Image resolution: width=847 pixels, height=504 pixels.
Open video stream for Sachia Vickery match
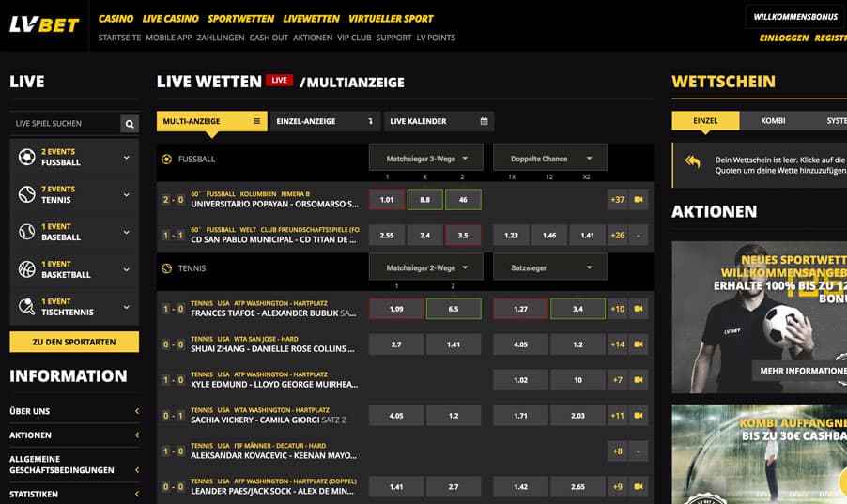[x=639, y=416]
